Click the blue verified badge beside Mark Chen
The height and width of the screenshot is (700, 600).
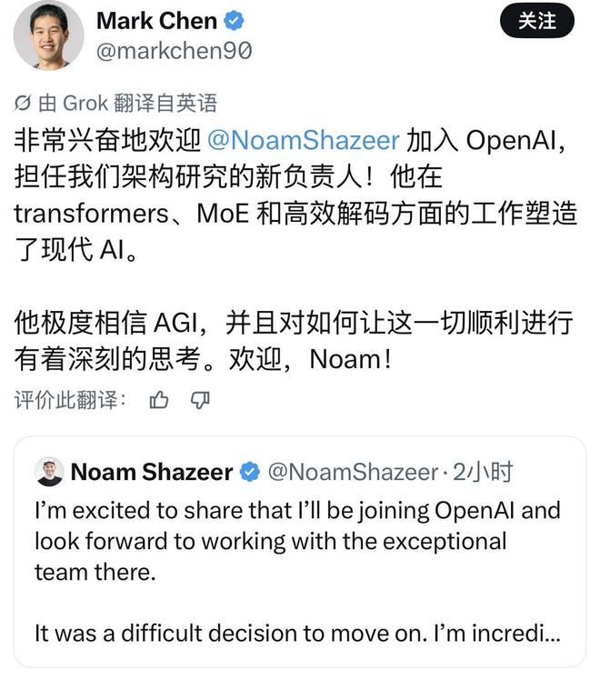point(234,21)
